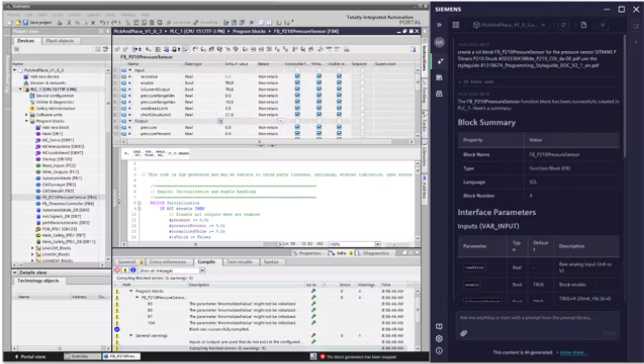The image size is (644, 364).
Task: Toggle Accessible from HMI checkbox for enable row
Action: click(x=297, y=82)
